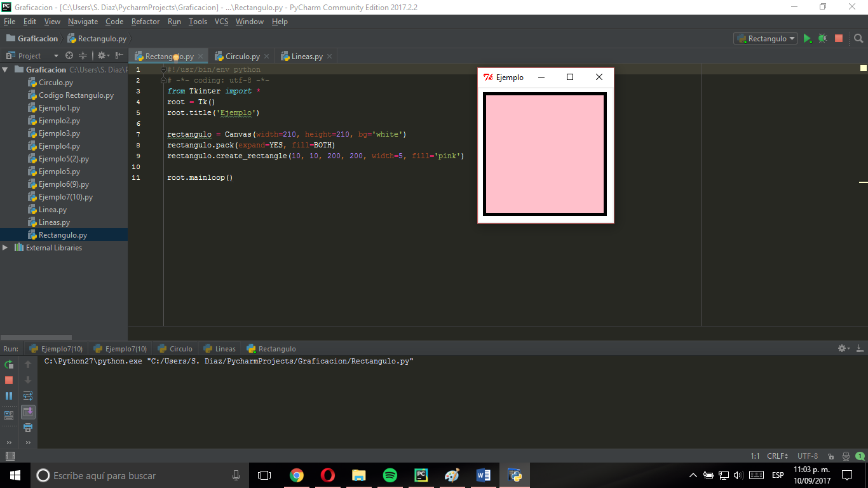
Task: Change line separator via CRLF selector
Action: coord(776,456)
